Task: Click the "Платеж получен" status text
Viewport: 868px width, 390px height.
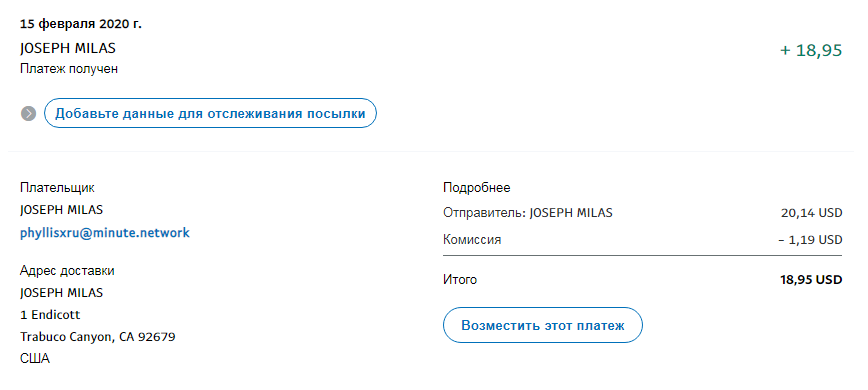Action: 69,69
